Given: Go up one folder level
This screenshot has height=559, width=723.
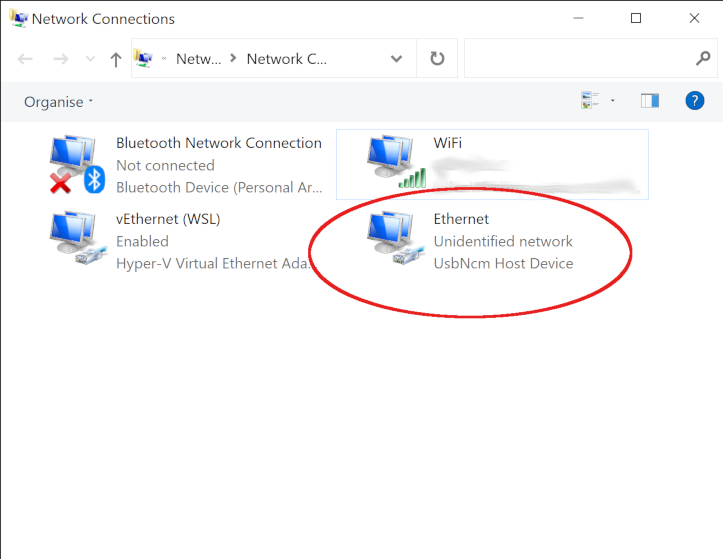Looking at the screenshot, I should (116, 59).
